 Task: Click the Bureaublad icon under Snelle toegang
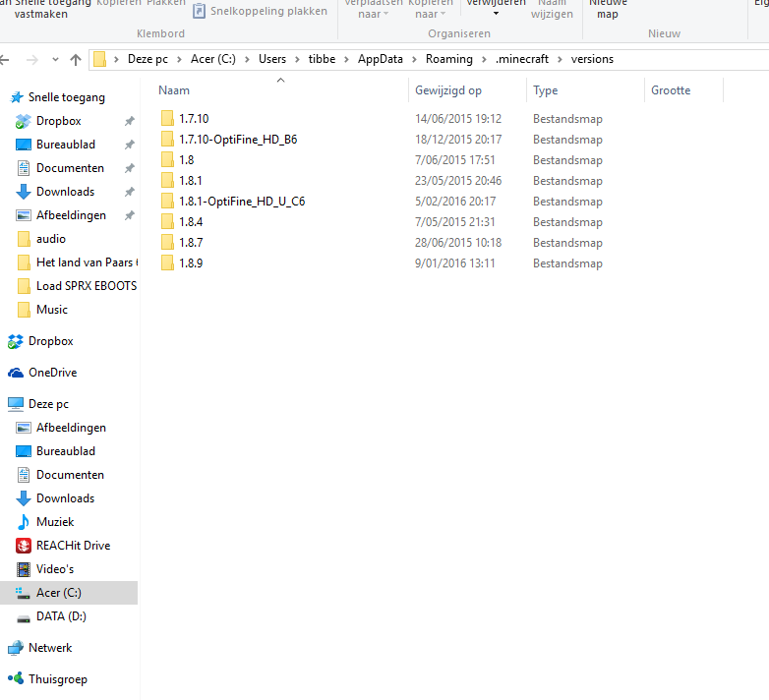24,145
